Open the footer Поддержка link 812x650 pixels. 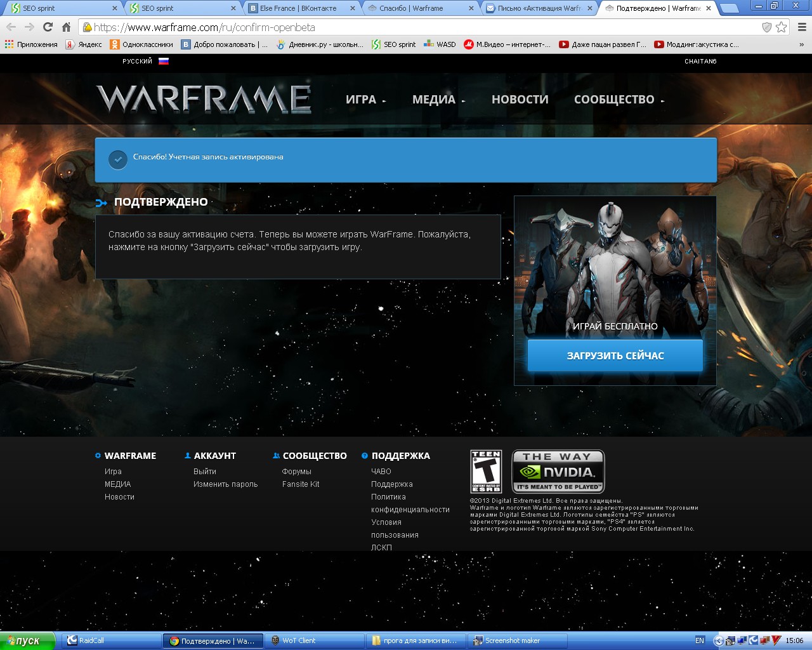point(392,484)
